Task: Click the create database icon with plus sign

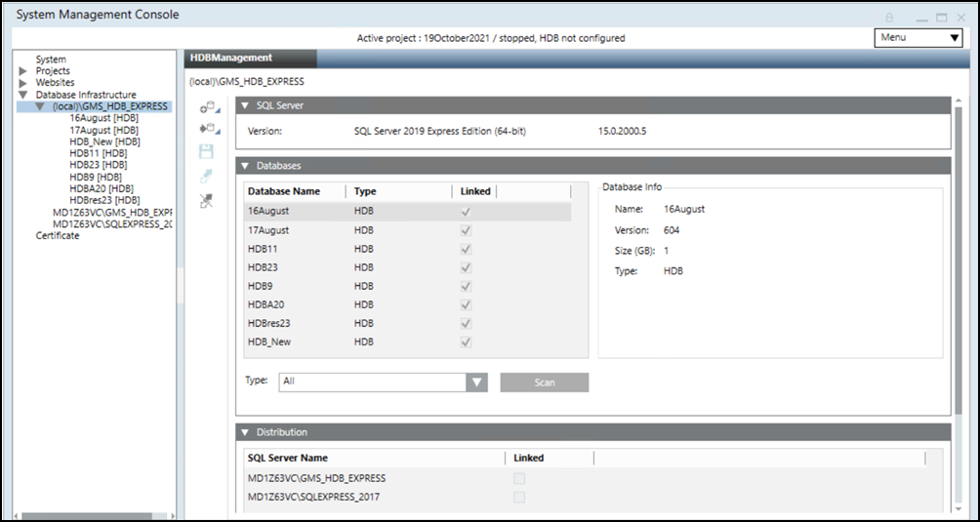Action: coord(207,108)
